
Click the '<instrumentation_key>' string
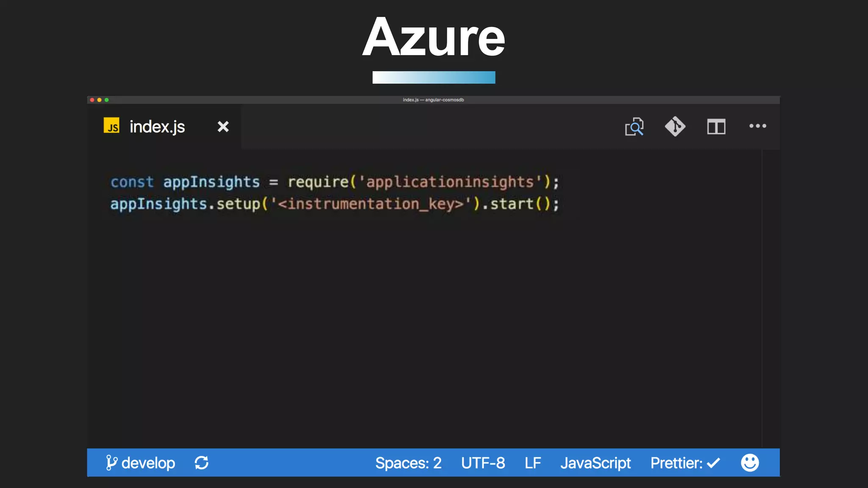pos(371,204)
